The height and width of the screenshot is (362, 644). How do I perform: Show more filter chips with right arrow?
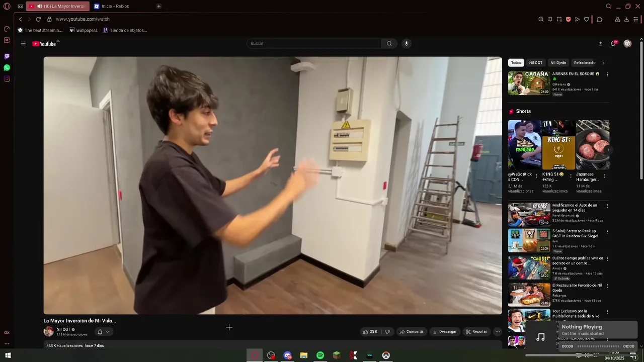pyautogui.click(x=603, y=63)
